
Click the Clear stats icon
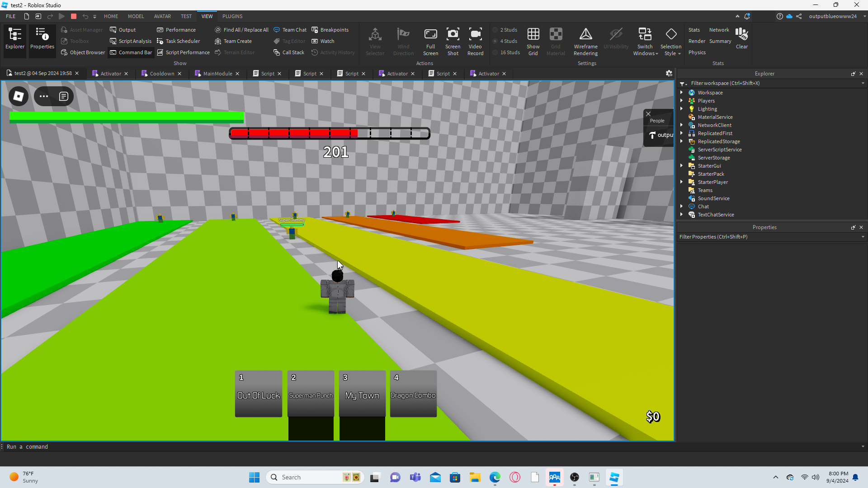coord(741,34)
